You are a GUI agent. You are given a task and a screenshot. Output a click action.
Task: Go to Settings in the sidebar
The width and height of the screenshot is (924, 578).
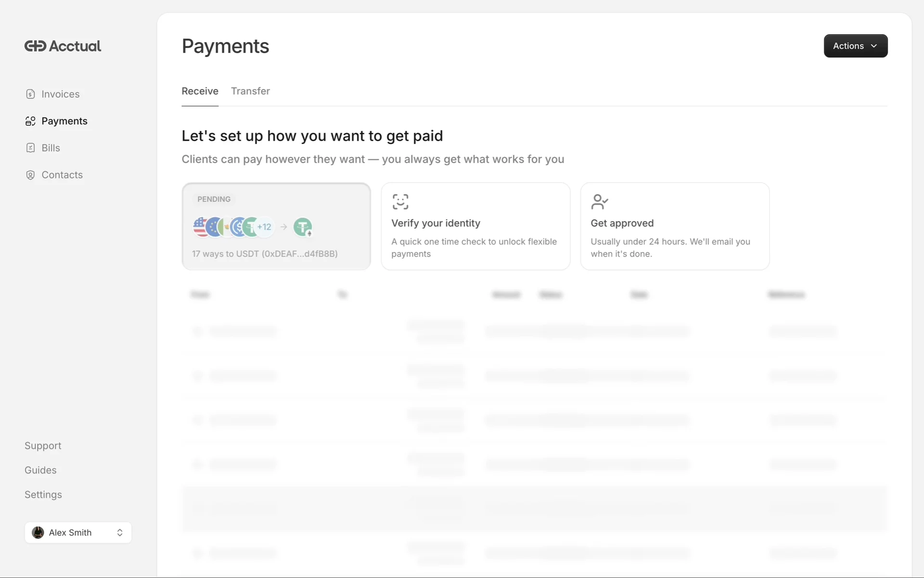pos(43,495)
